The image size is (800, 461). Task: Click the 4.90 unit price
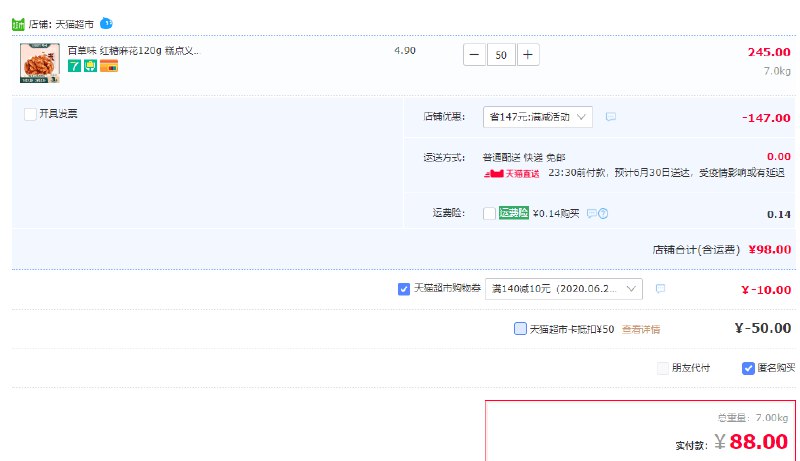pos(405,50)
